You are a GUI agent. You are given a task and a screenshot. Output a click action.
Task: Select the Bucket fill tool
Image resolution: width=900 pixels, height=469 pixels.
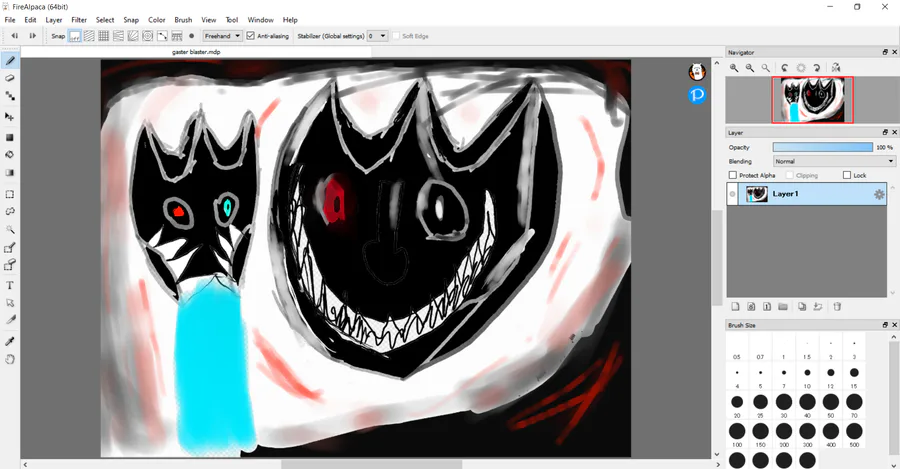click(x=10, y=154)
